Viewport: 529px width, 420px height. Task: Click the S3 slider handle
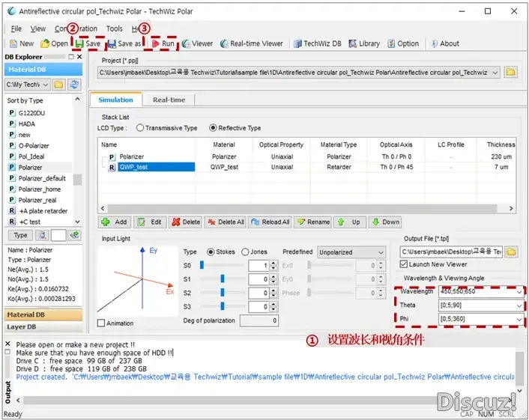click(223, 305)
